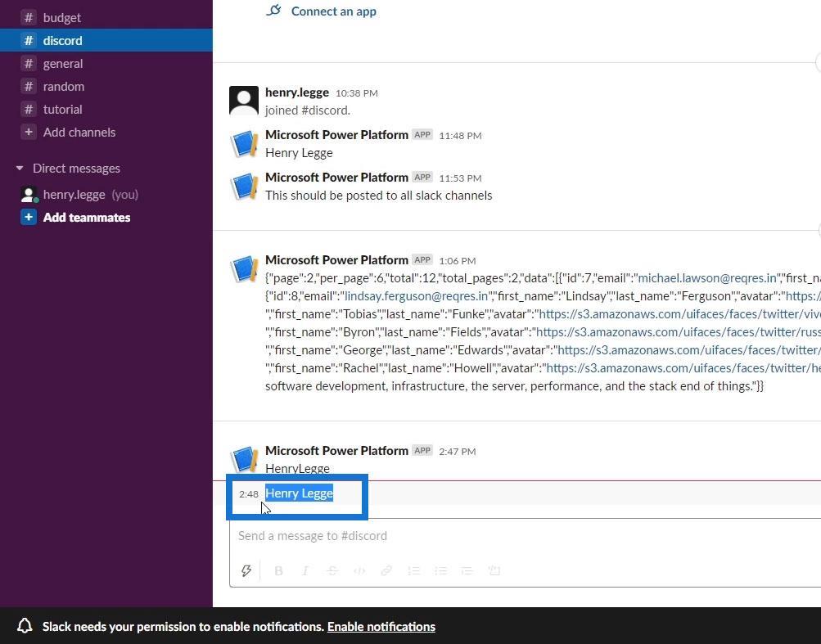Image resolution: width=821 pixels, height=644 pixels.
Task: Click the 'joined #discord.' message text
Action: 308,110
